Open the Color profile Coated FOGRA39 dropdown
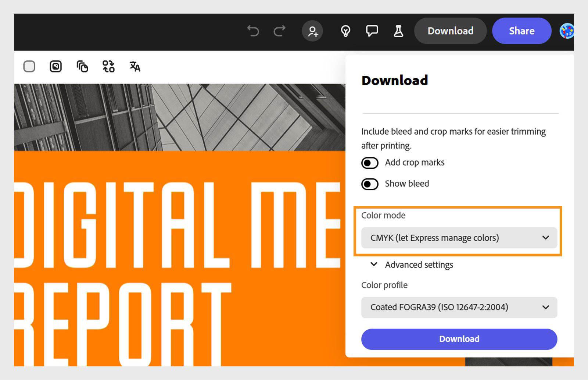 459,307
